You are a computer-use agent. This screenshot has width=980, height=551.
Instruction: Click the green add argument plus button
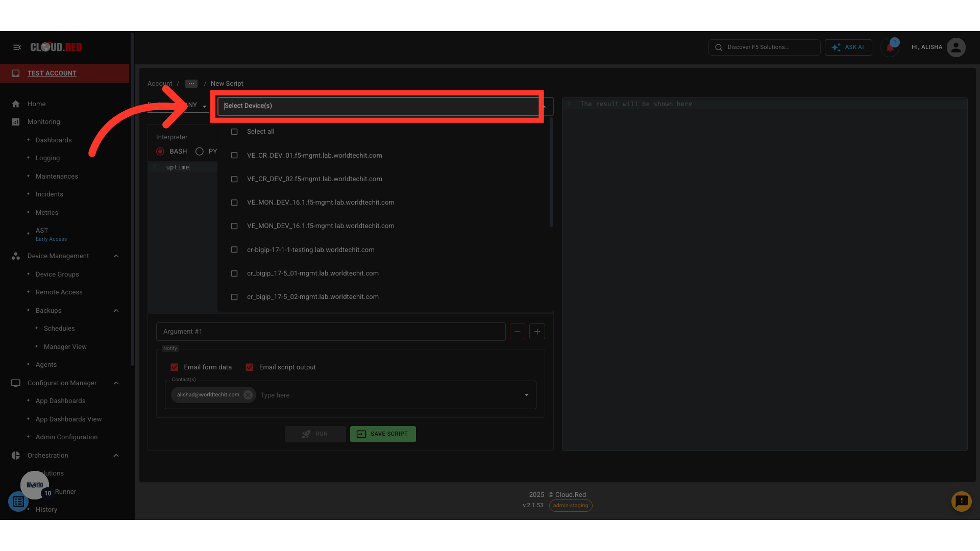pyautogui.click(x=537, y=332)
